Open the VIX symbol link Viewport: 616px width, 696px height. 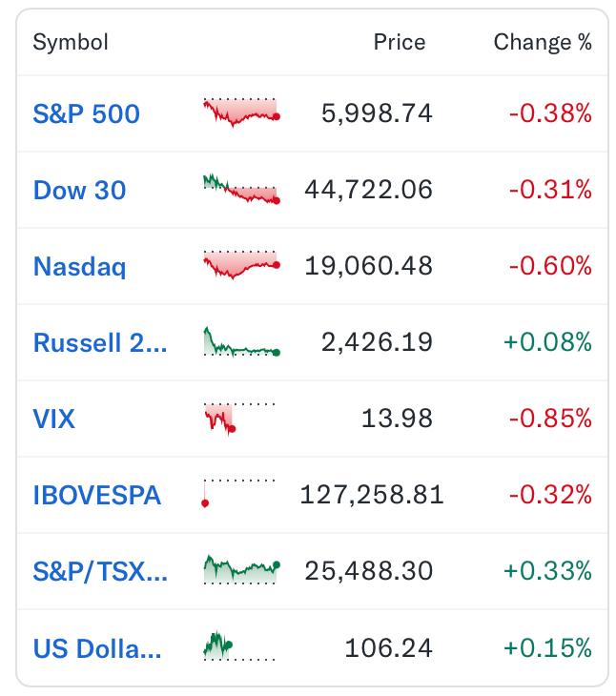pyautogui.click(x=54, y=419)
